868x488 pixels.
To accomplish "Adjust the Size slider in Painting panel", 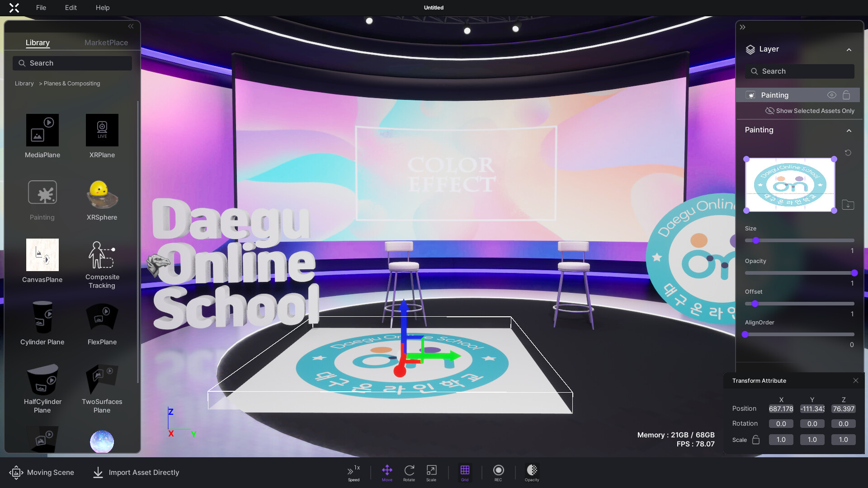I will pyautogui.click(x=756, y=240).
